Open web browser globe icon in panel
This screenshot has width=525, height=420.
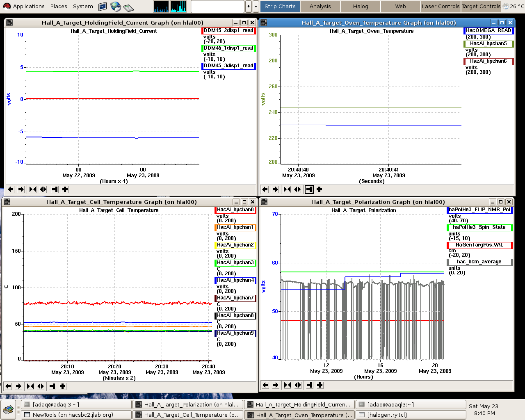(x=116, y=6)
